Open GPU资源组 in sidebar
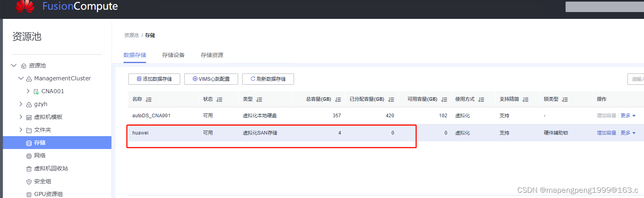The image size is (644, 198). (x=48, y=194)
